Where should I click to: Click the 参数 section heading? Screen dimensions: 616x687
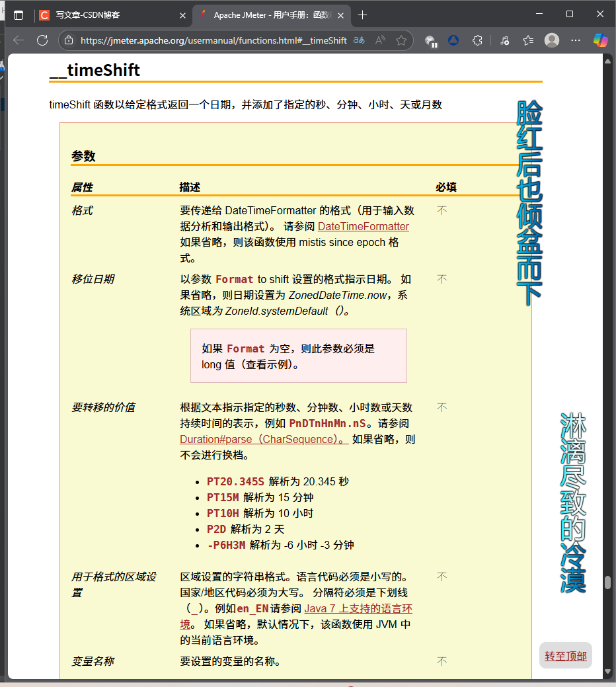[83, 156]
